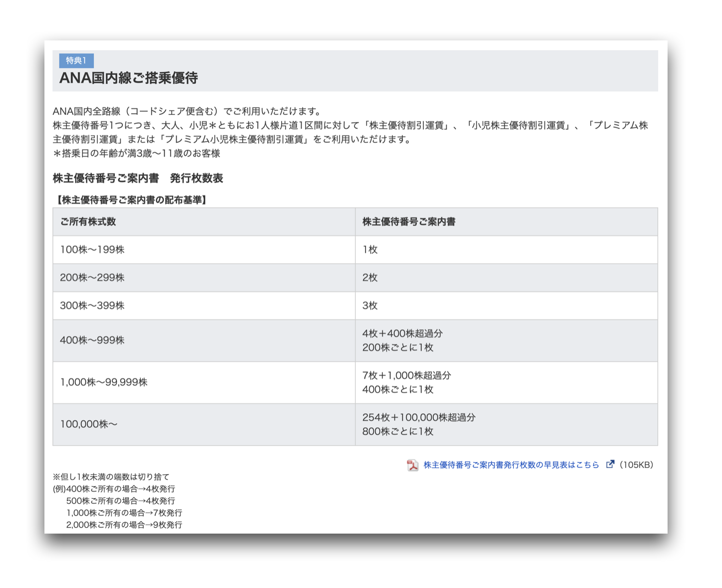Click the PDF file icon
The width and height of the screenshot is (722, 588).
[412, 465]
